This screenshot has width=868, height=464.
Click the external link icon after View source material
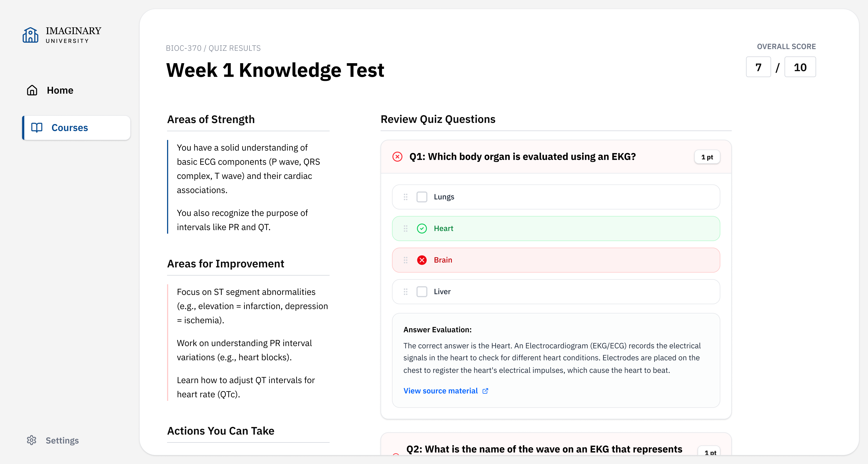tap(485, 391)
